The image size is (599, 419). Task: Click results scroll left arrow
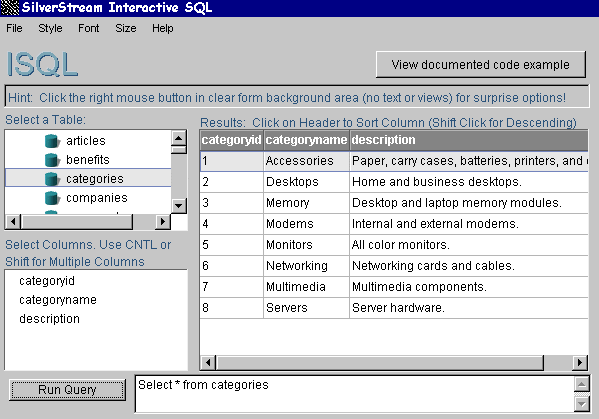208,362
